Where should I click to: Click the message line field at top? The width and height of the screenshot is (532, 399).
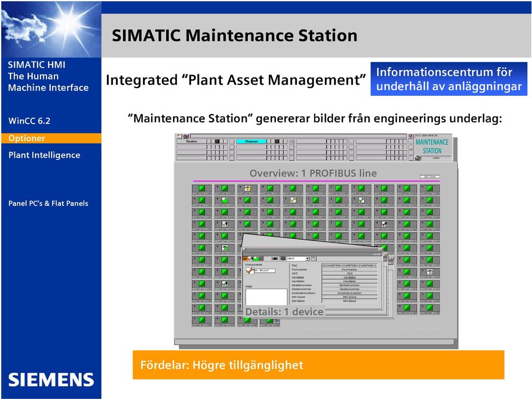[298, 136]
